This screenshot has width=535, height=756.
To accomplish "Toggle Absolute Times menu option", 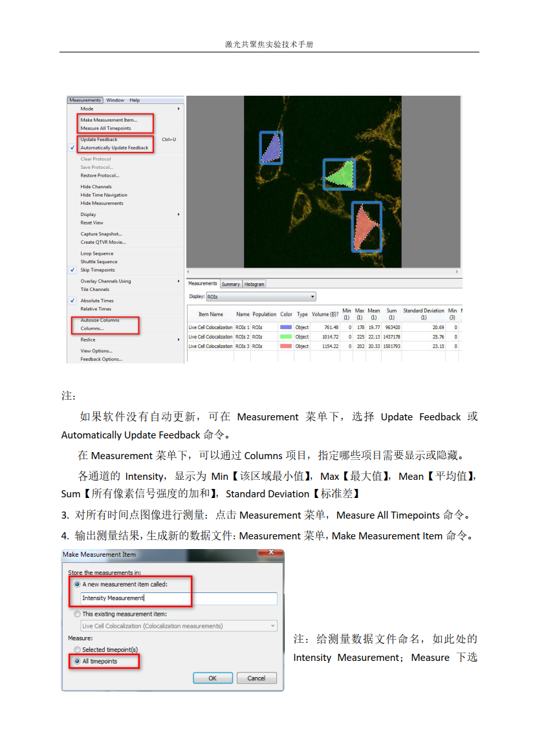I will (x=96, y=301).
